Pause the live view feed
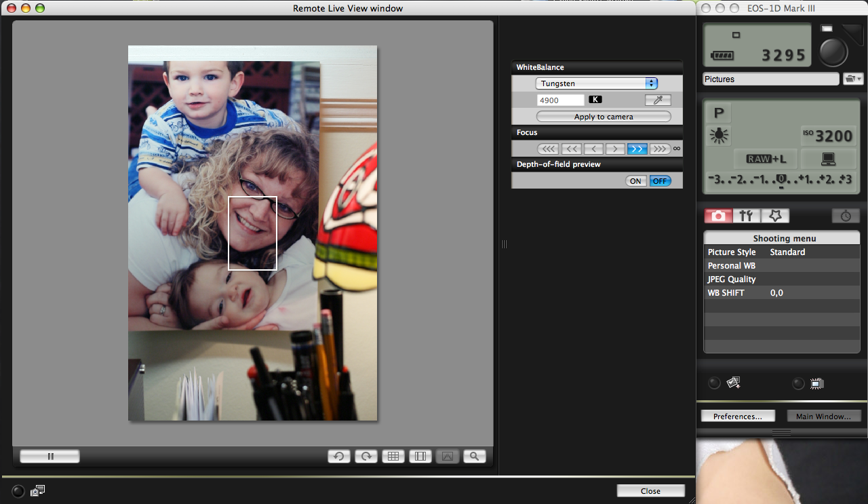 pyautogui.click(x=50, y=457)
